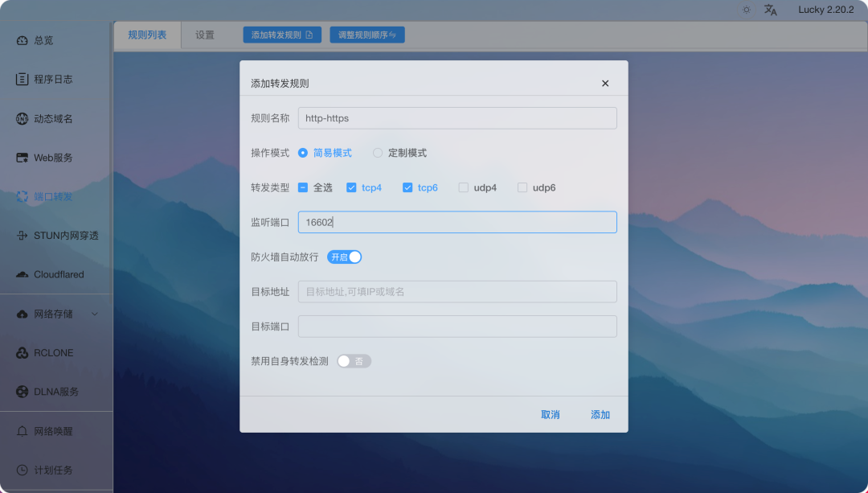Check the udp6 checkbox

pyautogui.click(x=522, y=187)
